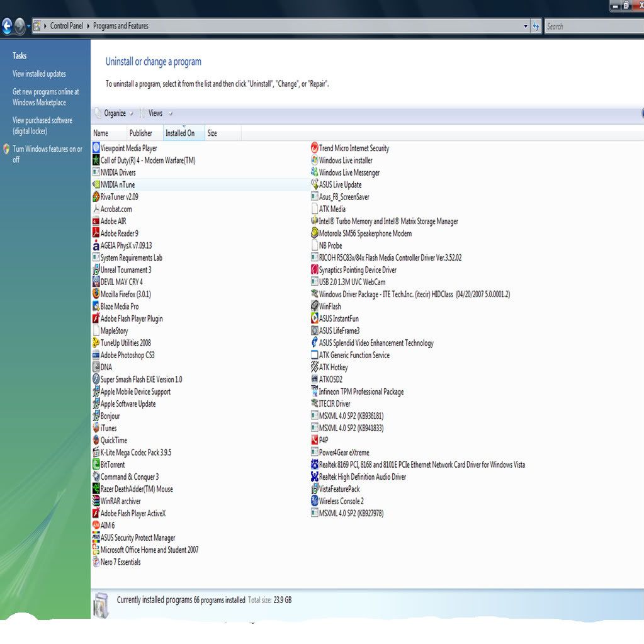Click the Windows features shield icon
Viewport: 644px width, 644px height.
(6, 149)
